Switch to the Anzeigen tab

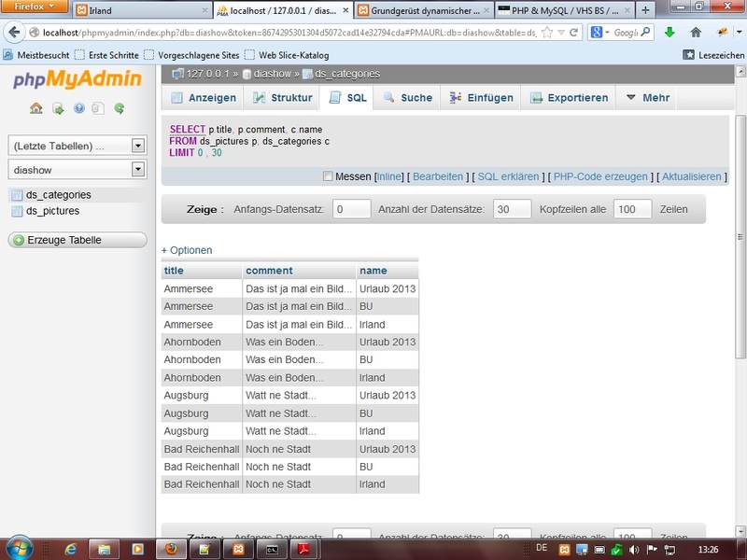click(204, 98)
